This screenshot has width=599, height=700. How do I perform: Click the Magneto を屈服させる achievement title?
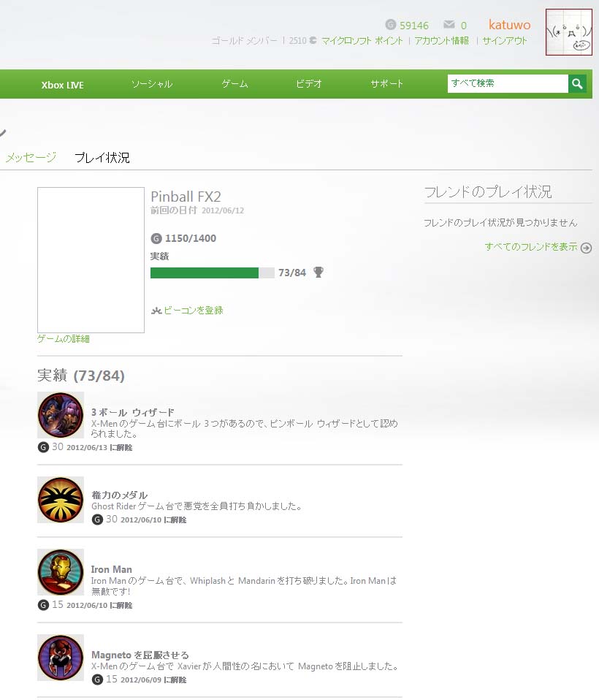[x=140, y=655]
